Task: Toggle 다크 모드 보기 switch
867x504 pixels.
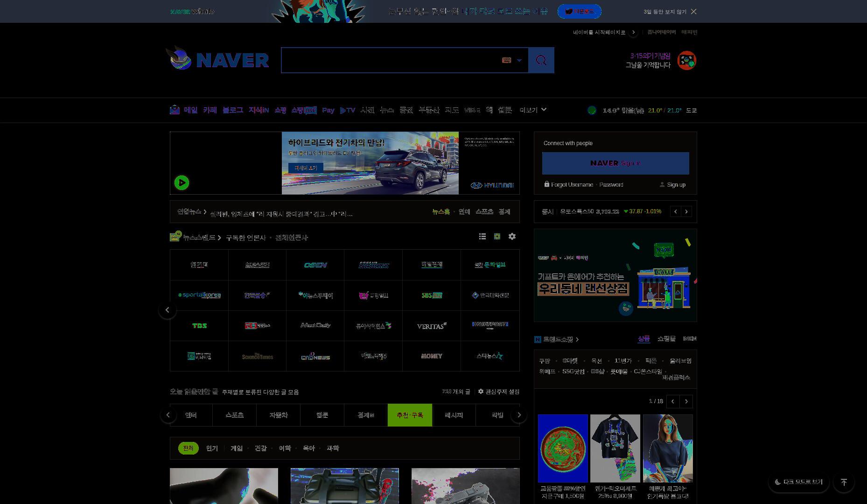Action: pos(798,482)
